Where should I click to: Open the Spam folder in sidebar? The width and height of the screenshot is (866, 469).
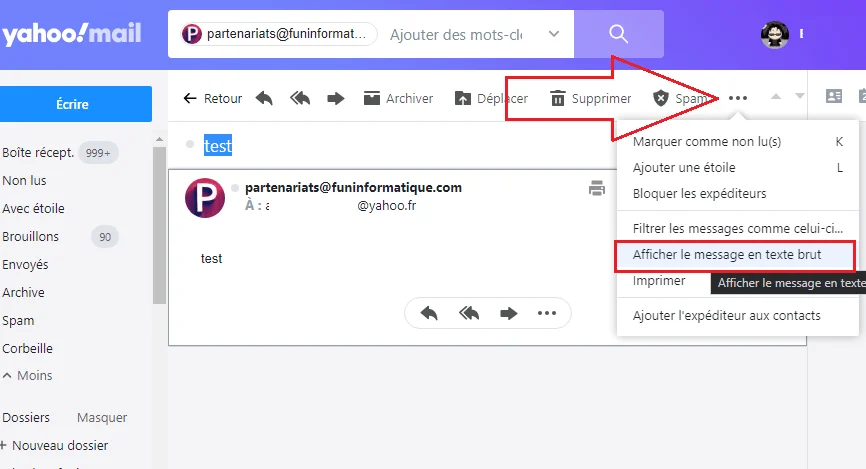pos(18,320)
